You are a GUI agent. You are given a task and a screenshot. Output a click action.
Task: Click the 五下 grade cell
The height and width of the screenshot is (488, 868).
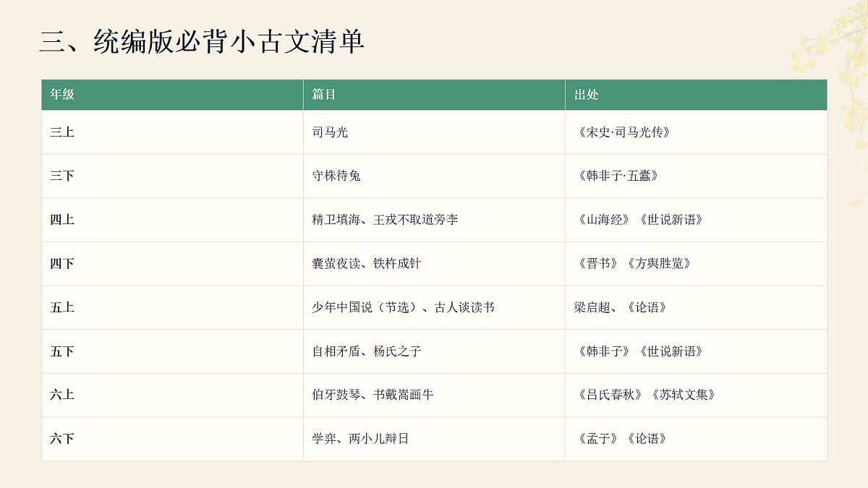172,351
